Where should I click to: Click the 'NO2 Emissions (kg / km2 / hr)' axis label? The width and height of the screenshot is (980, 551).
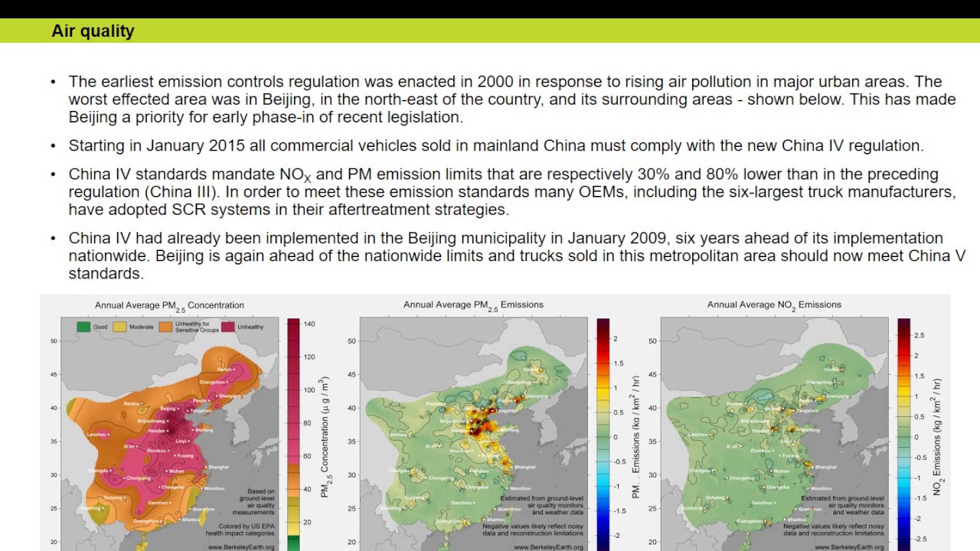[x=938, y=436]
